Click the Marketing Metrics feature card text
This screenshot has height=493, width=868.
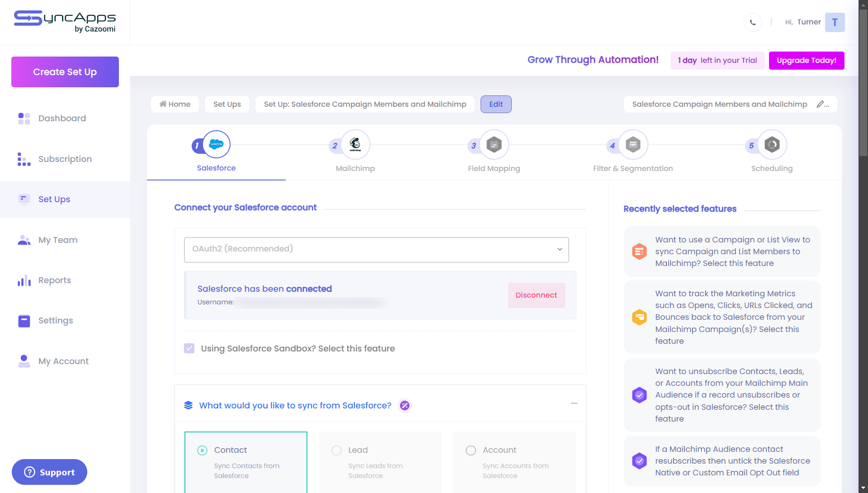point(734,317)
